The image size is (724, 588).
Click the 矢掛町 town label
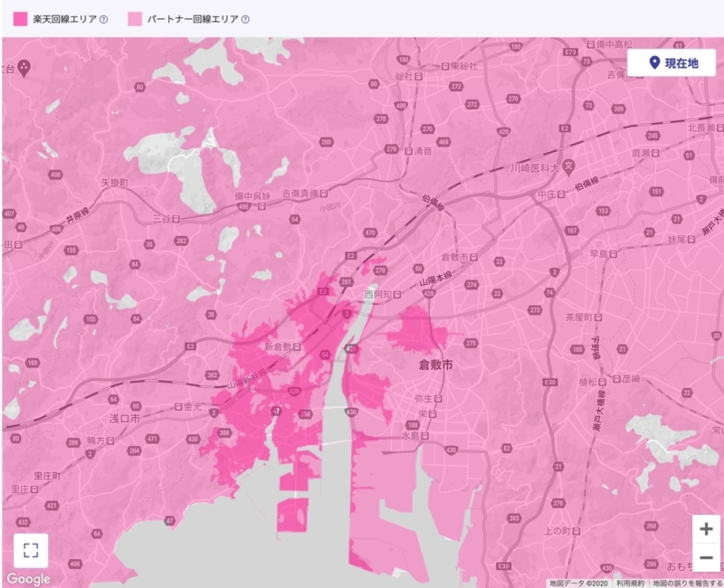point(115,183)
